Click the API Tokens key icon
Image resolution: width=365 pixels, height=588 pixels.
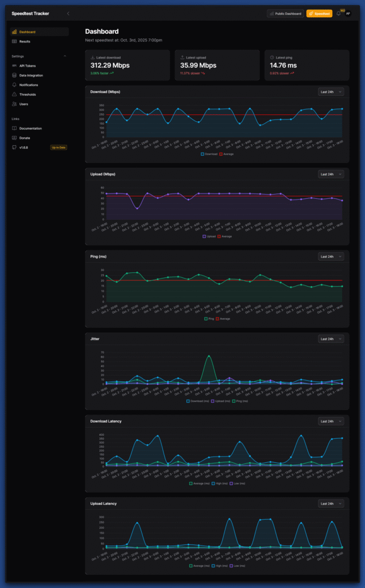pyautogui.click(x=14, y=65)
